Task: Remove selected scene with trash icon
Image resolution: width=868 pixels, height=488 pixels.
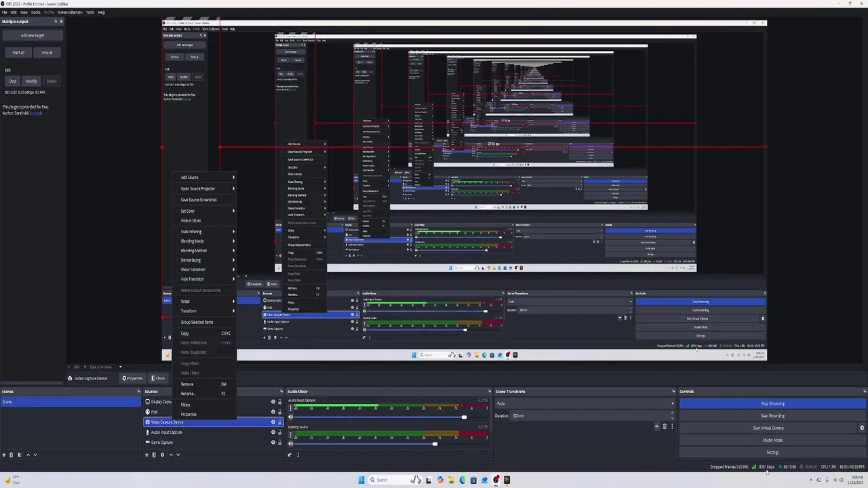Action: coord(11,455)
